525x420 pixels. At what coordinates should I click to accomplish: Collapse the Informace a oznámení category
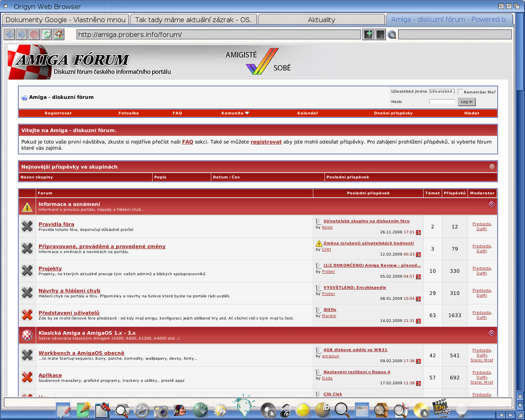(491, 204)
